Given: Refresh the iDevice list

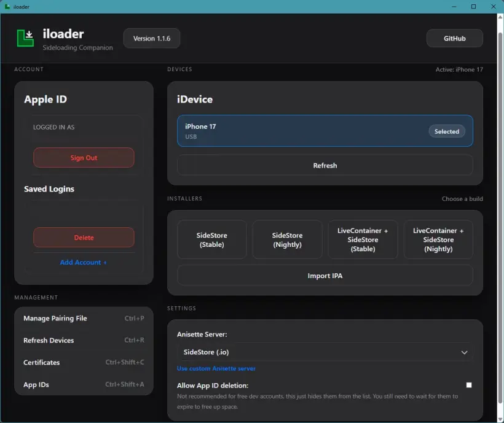Looking at the screenshot, I should [x=325, y=165].
